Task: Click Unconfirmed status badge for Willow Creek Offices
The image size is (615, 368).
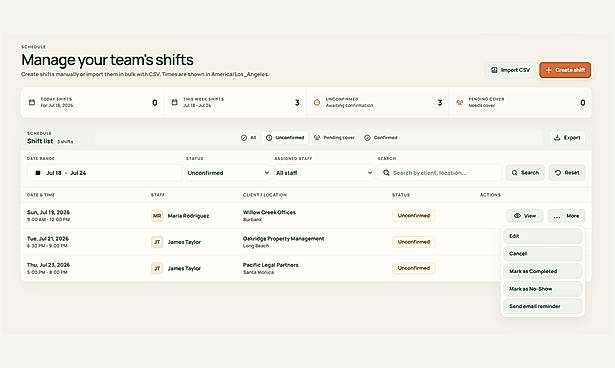Action: [x=414, y=216]
